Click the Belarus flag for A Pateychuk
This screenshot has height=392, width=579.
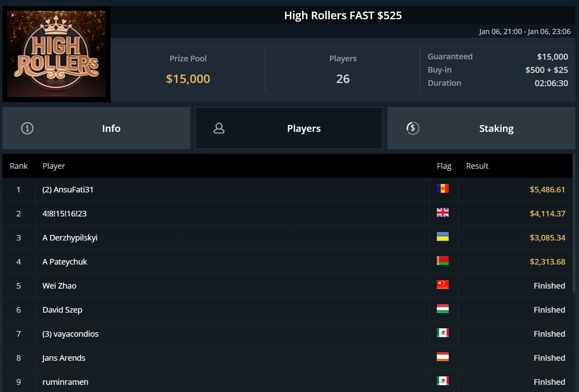pos(443,261)
